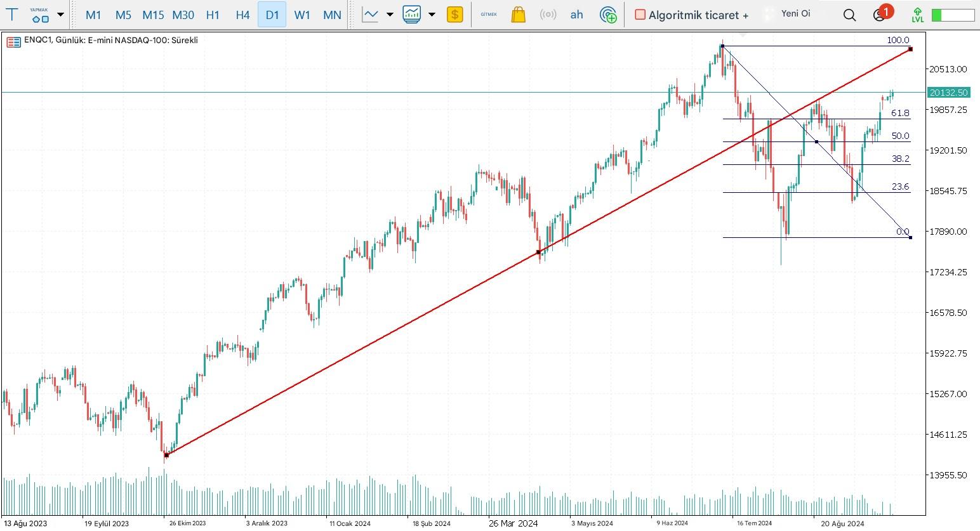Image resolution: width=980 pixels, height=531 pixels.
Task: Select the Text tool in toolbar
Action: pyautogui.click(x=11, y=14)
